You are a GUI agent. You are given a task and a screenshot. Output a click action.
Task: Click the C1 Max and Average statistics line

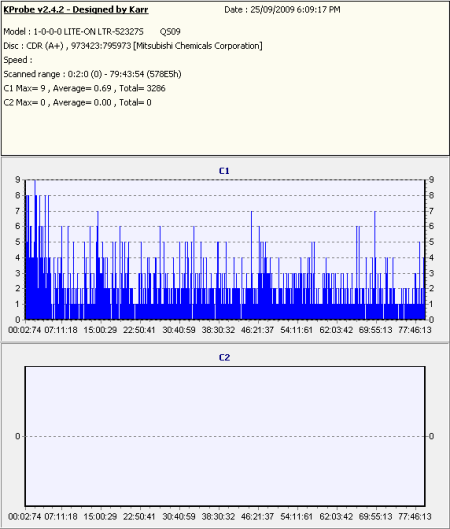84,88
